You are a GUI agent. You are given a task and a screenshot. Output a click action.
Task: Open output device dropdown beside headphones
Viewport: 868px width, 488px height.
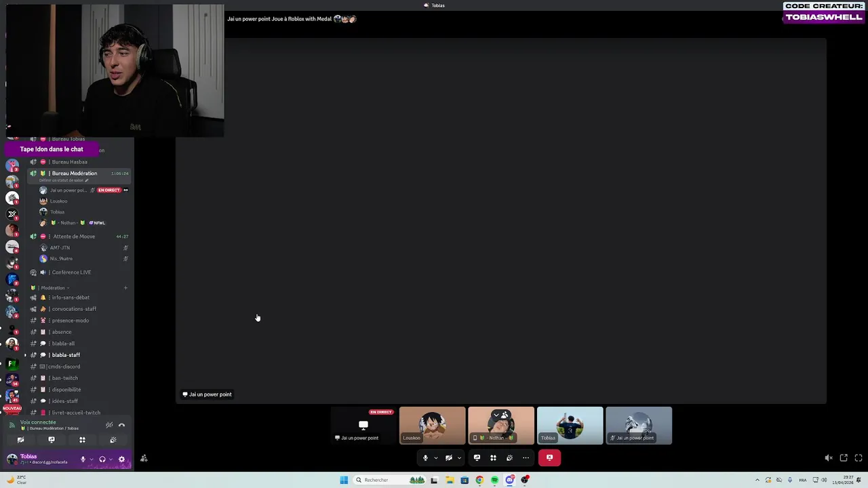point(111,459)
